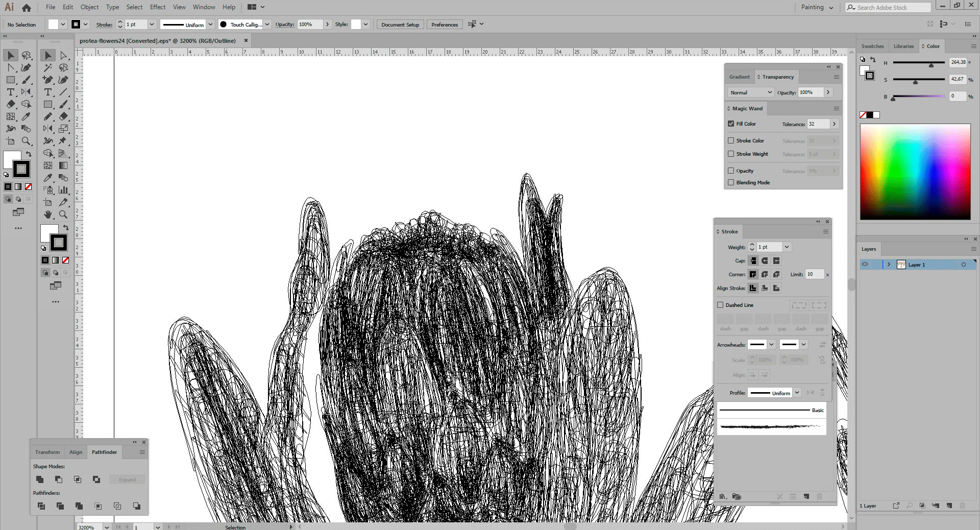This screenshot has width=980, height=530.
Task: Open the Libraries tab
Action: (x=903, y=46)
